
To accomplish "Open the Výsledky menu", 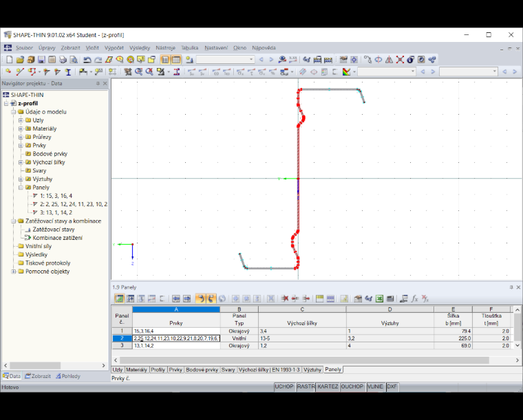I will click(x=140, y=47).
